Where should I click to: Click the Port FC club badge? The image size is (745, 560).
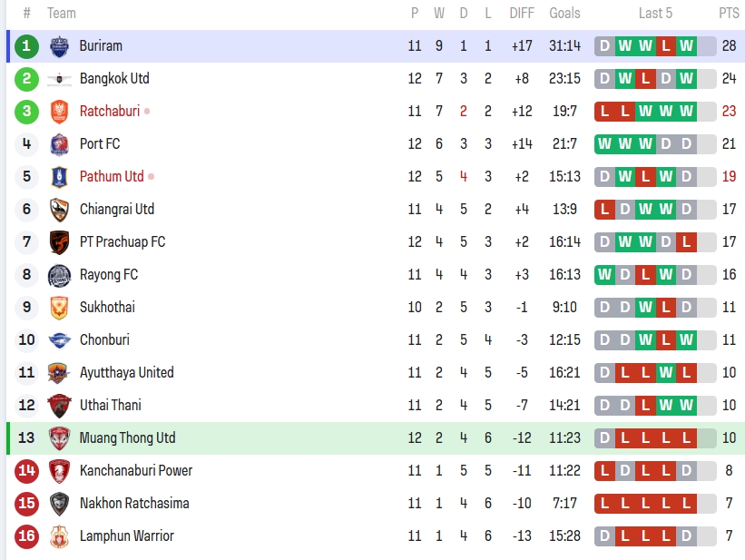59,144
